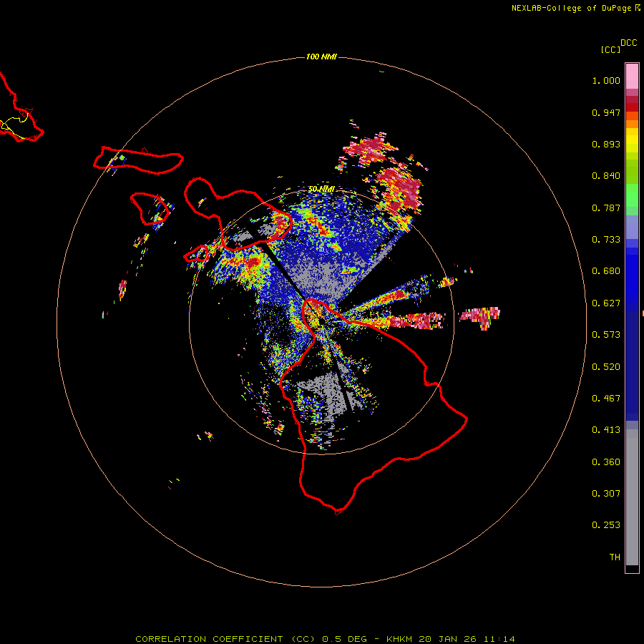Screen dimensions: 644x644
Task: Click the 0.253 color scale value
Action: point(606,525)
